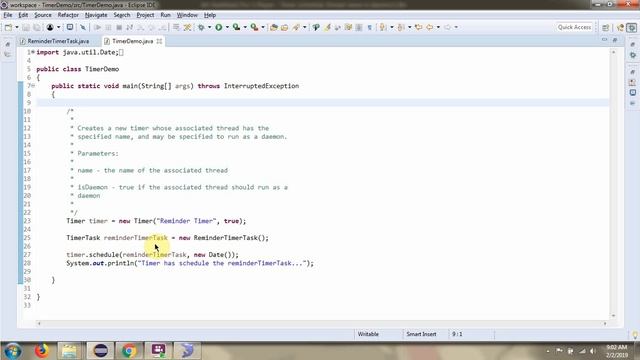Open the New wizard dropdown arrow

[x=17, y=27]
